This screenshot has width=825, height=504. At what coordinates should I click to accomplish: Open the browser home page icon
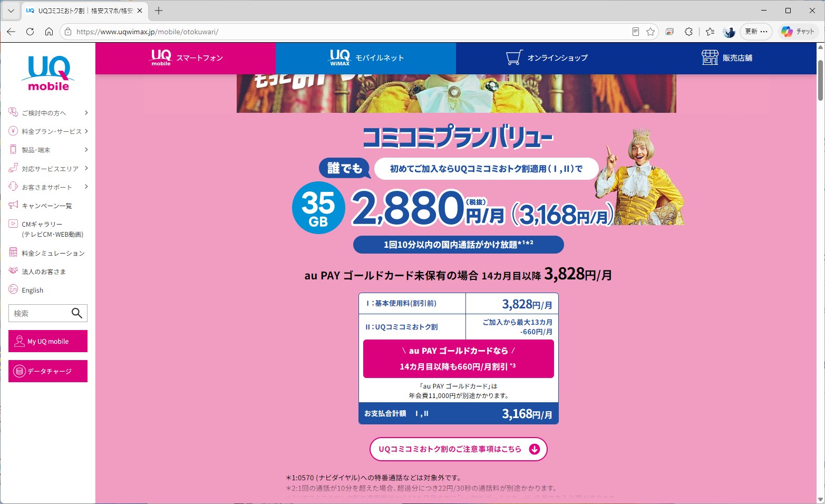click(49, 32)
